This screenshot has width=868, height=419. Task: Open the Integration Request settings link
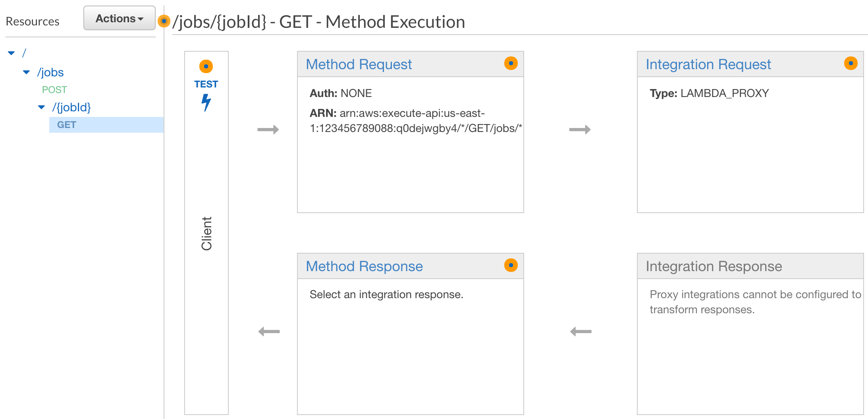708,64
